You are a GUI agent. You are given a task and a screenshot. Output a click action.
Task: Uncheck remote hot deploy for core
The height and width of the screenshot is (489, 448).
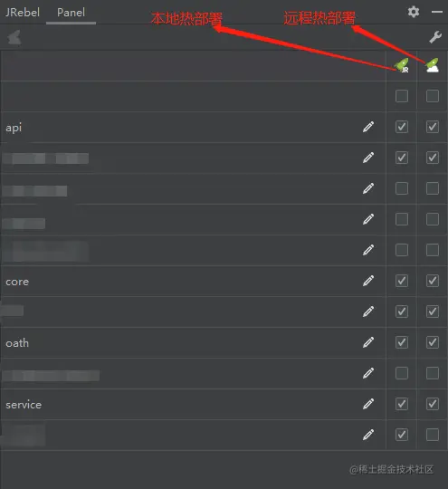(433, 281)
